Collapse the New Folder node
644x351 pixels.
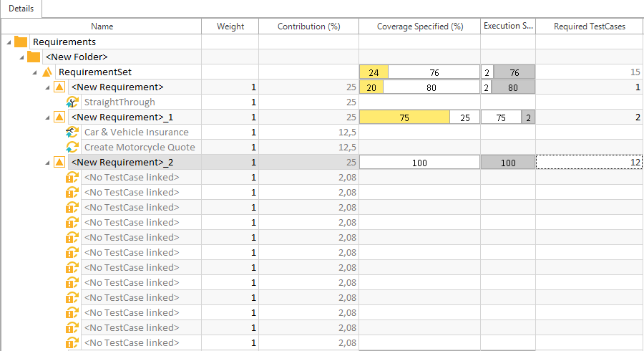click(x=21, y=57)
